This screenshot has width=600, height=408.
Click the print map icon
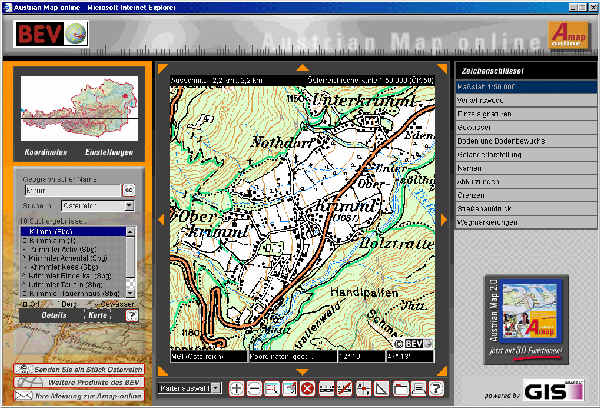pyautogui.click(x=418, y=388)
